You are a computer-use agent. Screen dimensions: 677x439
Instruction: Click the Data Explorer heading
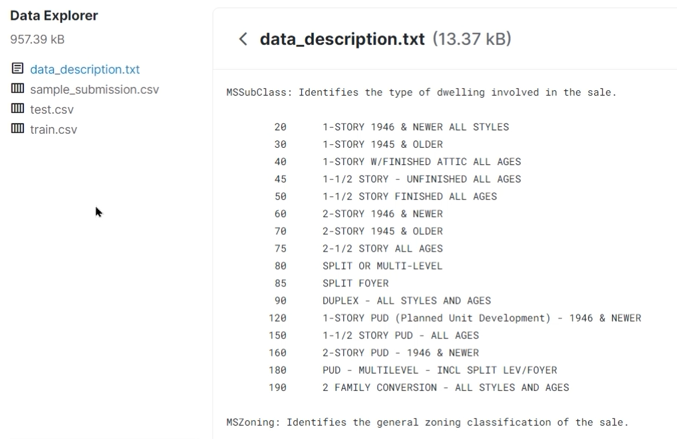[54, 16]
